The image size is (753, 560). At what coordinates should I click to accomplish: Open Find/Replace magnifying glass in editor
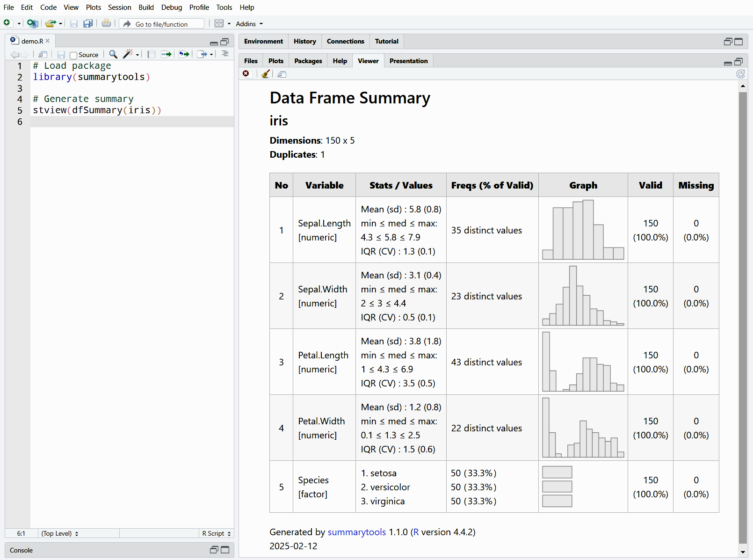coord(113,54)
